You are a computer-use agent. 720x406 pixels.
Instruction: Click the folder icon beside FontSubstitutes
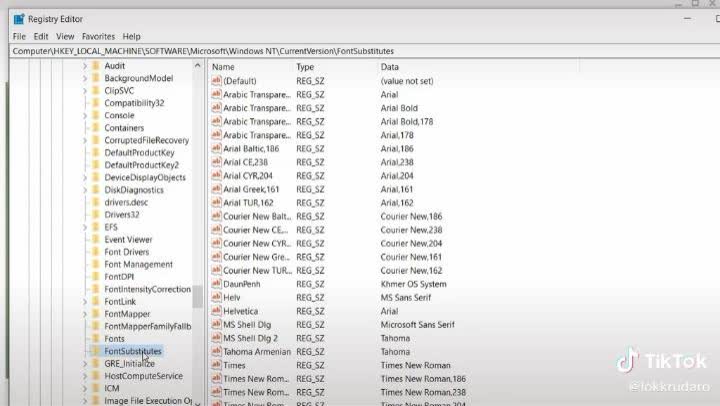tap(95, 352)
